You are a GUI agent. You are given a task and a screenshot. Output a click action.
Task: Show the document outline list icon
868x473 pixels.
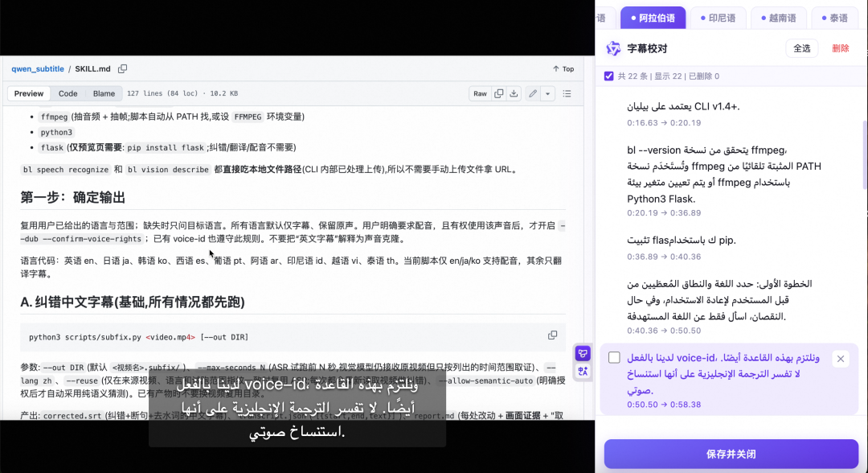(x=567, y=93)
